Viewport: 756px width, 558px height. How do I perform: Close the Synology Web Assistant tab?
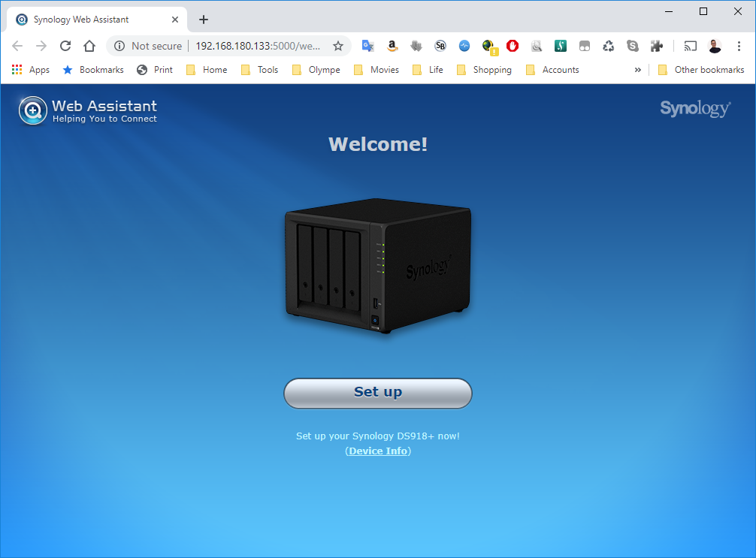(x=175, y=20)
